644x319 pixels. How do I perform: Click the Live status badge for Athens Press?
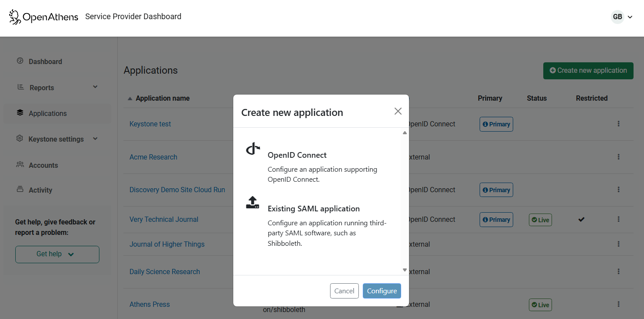click(x=540, y=305)
